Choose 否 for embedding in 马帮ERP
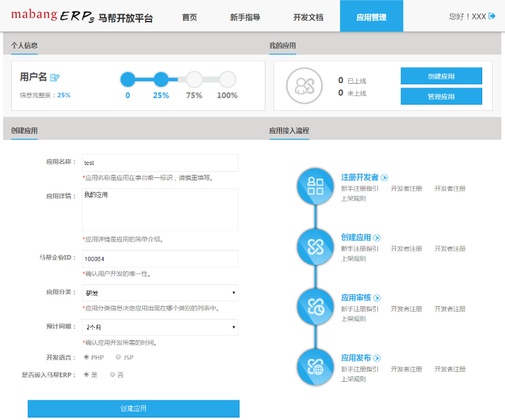Screen dimensions: 505x420 pyautogui.click(x=112, y=374)
